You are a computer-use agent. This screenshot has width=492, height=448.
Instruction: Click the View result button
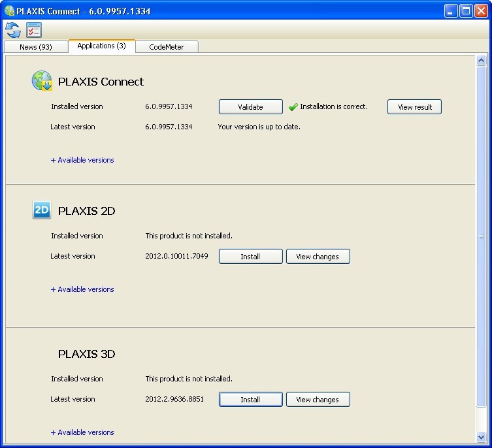[x=414, y=107]
